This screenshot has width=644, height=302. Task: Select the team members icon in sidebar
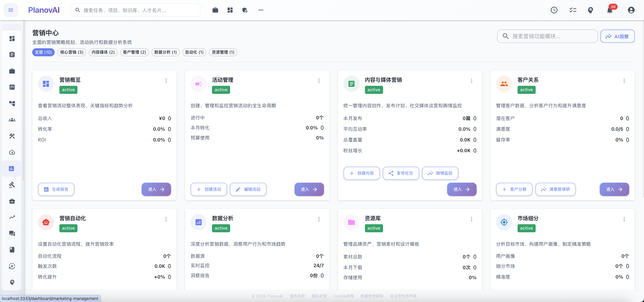click(x=12, y=120)
